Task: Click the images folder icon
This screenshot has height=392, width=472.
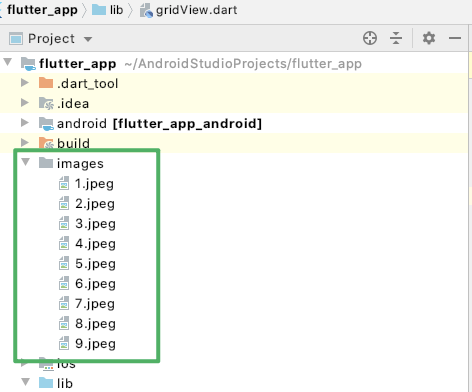Action: pos(46,163)
